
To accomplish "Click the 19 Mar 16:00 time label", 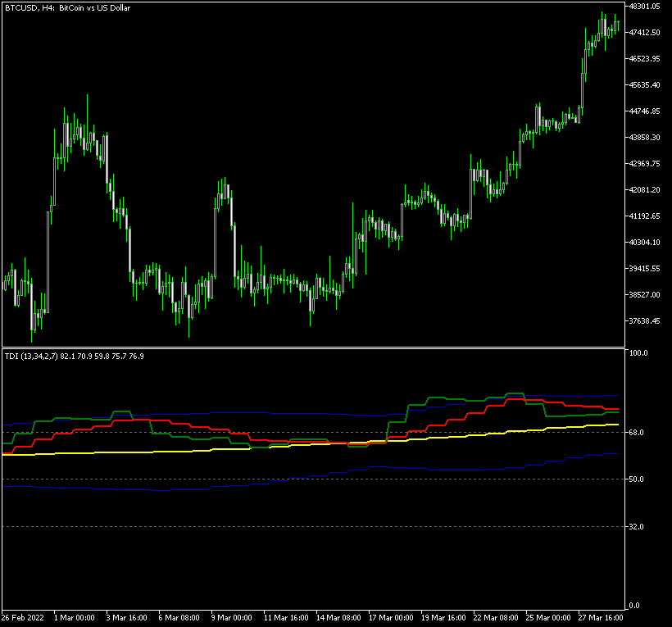I will (443, 617).
